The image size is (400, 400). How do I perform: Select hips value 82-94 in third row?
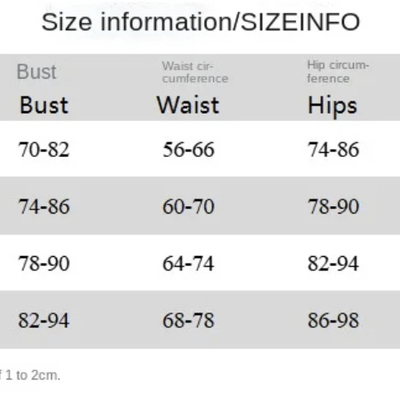click(x=333, y=263)
